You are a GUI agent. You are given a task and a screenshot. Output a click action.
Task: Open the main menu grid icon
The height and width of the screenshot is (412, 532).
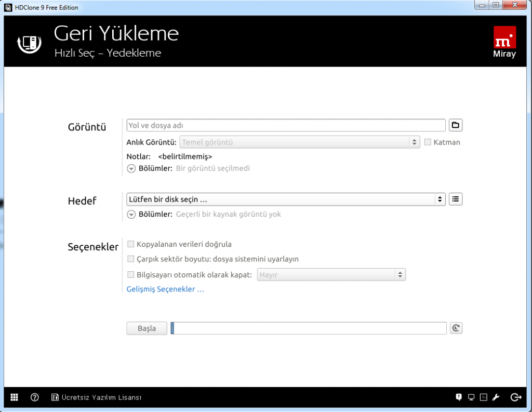[x=14, y=397]
